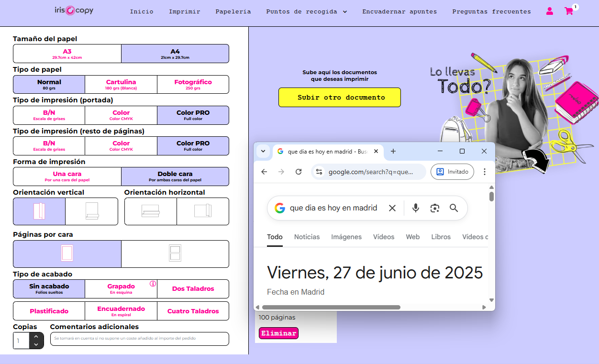Reload the Google search page
599x364 pixels.
[299, 172]
